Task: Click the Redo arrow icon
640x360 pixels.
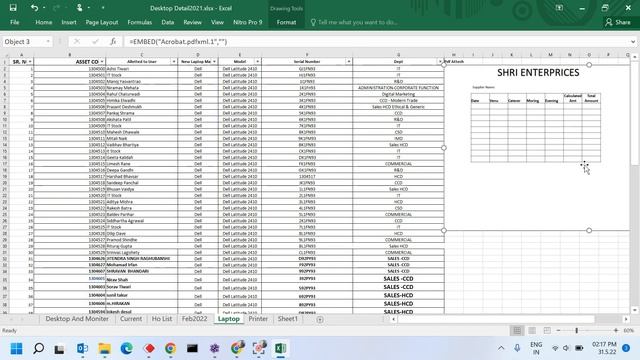Action: (x=56, y=8)
